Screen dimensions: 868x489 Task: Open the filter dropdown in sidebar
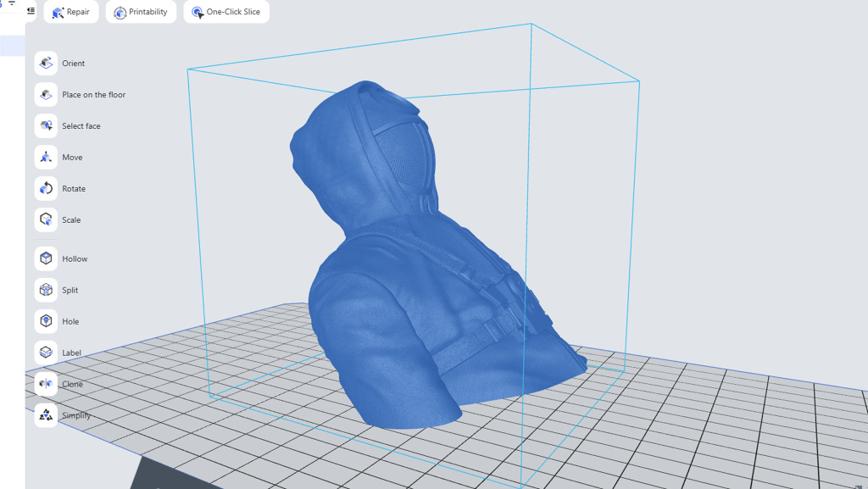12,3
